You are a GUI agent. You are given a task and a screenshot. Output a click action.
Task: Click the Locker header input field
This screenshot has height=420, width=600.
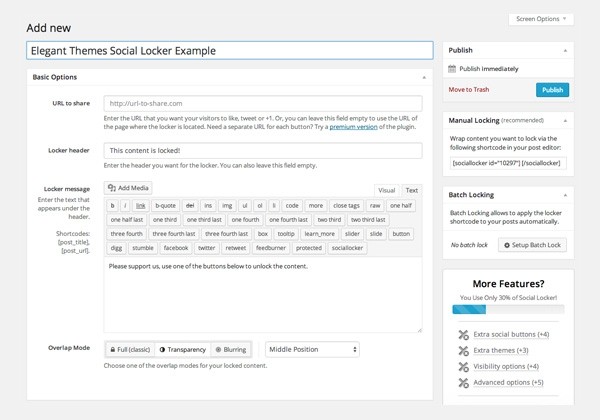coord(263,151)
